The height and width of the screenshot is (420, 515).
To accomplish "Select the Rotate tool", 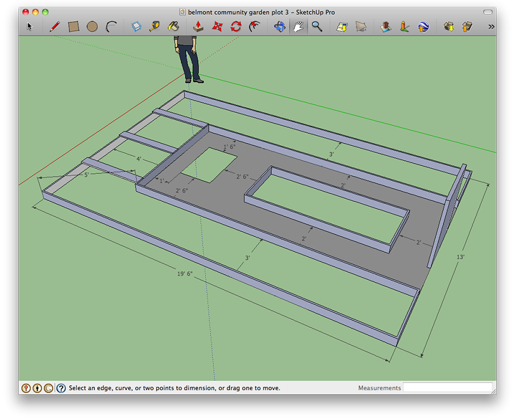I will (x=235, y=26).
